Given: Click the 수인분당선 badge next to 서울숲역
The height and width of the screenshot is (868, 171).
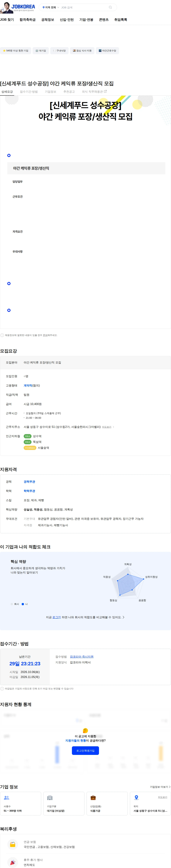Looking at the screenshot, I should [x=30, y=448].
